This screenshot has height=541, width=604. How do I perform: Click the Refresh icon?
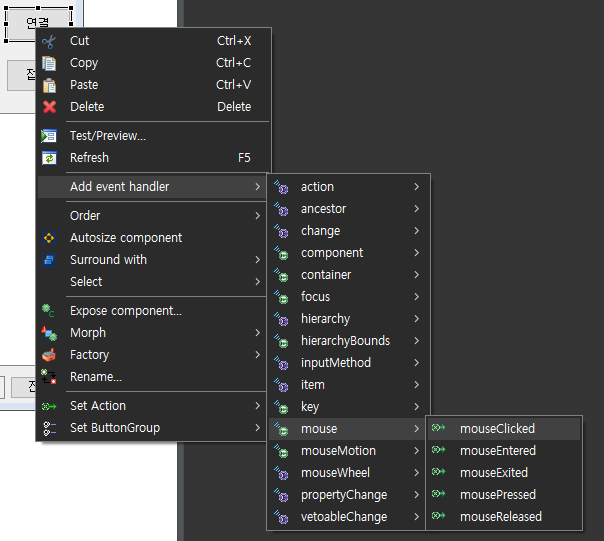click(49, 158)
